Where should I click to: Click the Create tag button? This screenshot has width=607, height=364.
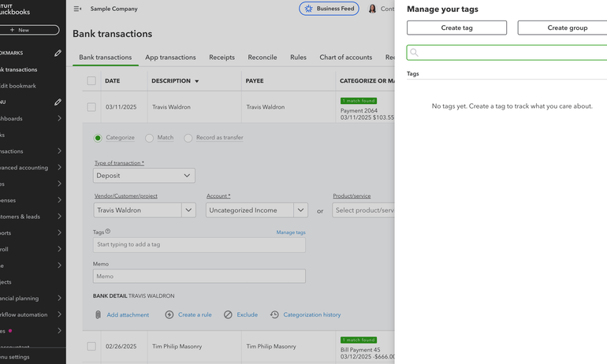(x=456, y=28)
